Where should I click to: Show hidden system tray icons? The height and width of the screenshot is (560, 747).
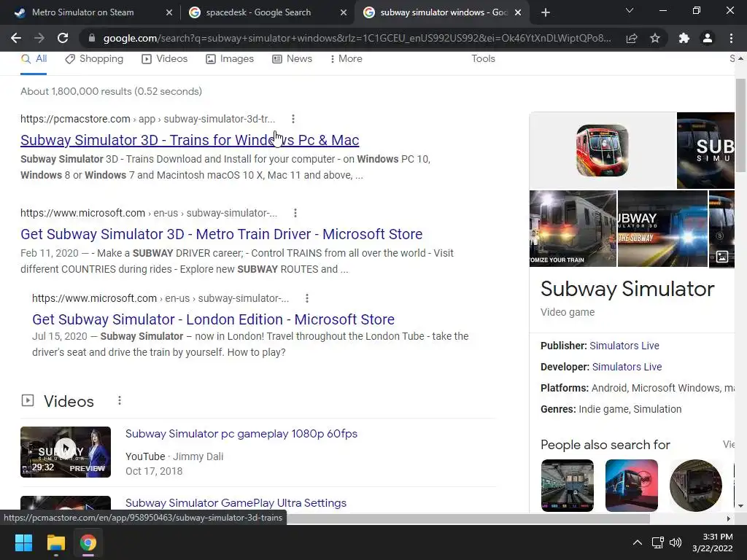637,542
